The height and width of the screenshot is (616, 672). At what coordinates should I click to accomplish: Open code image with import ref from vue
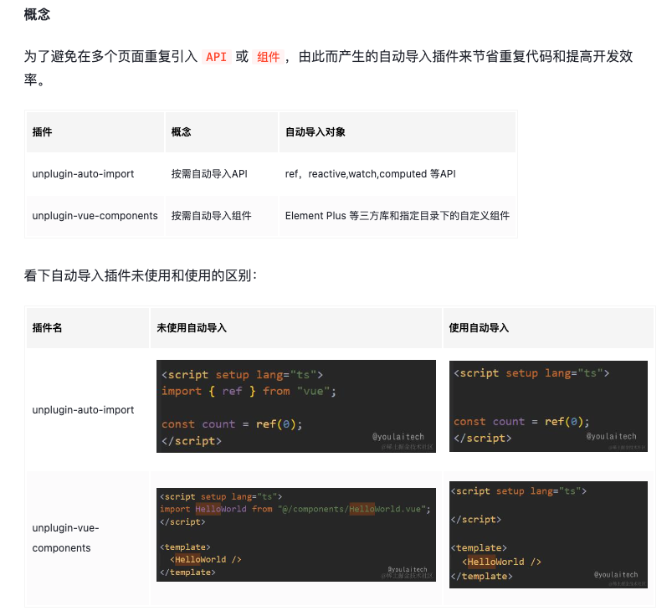click(296, 407)
